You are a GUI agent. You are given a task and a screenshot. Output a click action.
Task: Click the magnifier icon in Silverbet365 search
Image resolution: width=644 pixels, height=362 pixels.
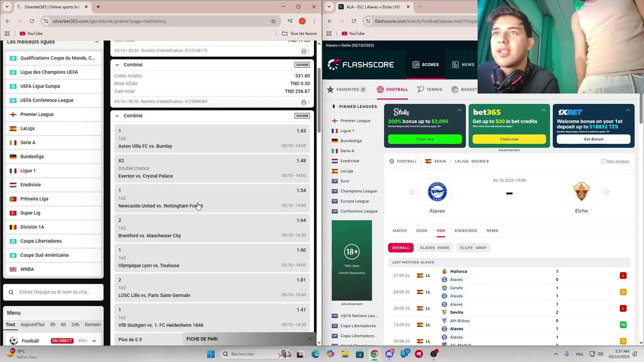pos(11,292)
